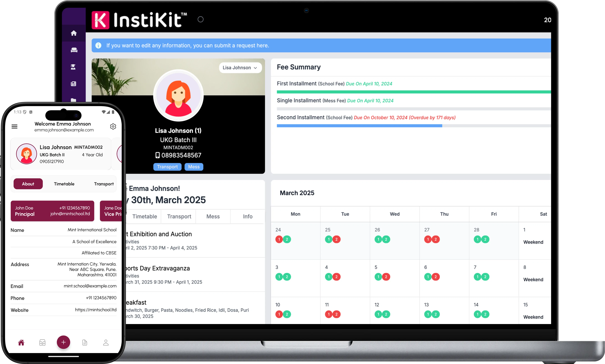Click the InstiKit logo

(x=139, y=20)
